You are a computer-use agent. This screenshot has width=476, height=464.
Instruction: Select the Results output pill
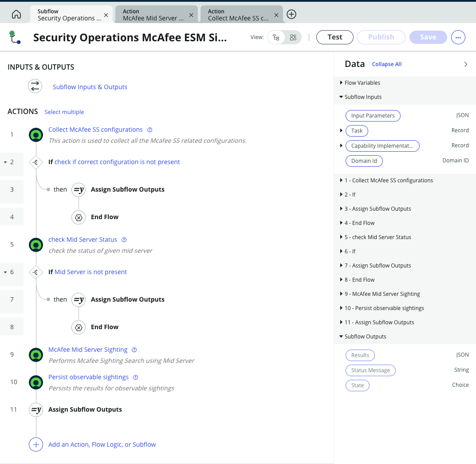click(x=360, y=355)
